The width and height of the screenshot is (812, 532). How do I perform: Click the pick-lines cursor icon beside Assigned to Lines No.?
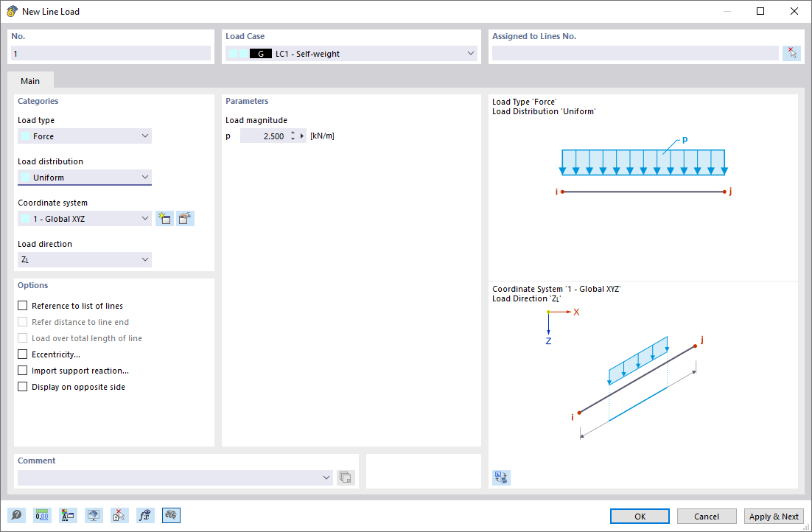point(792,53)
